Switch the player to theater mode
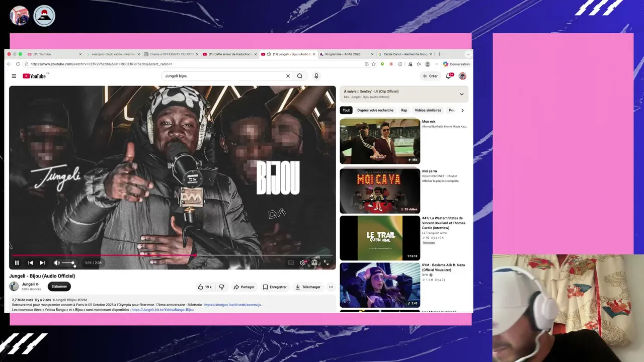This screenshot has height=362, width=644. [314, 262]
